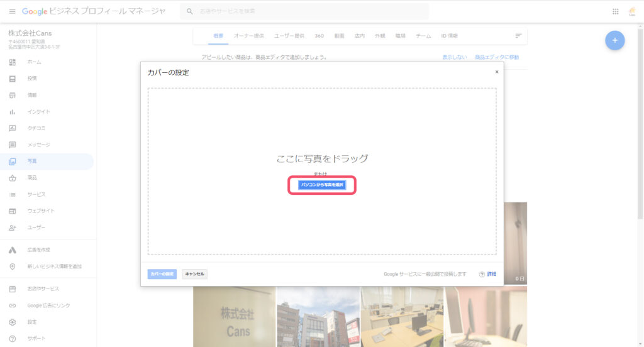This screenshot has height=347, width=644.
Task: Switch to the 動画 tab
Action: pos(339,36)
